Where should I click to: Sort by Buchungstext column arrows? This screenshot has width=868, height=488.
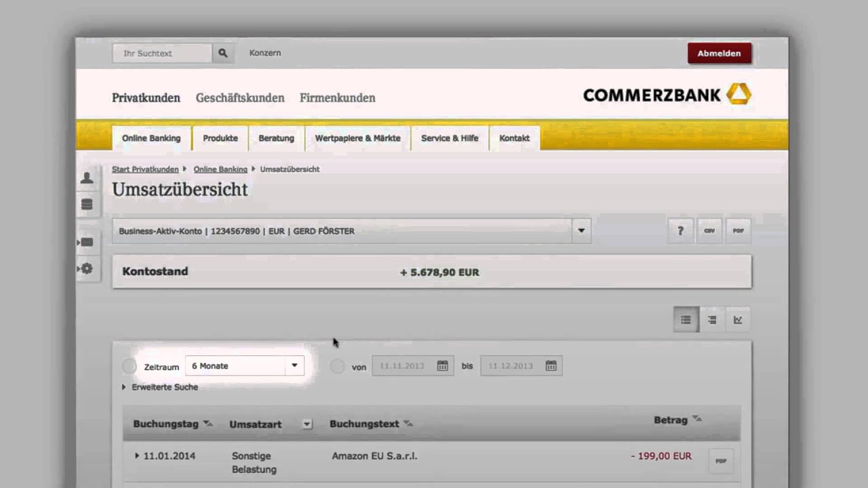pos(408,423)
